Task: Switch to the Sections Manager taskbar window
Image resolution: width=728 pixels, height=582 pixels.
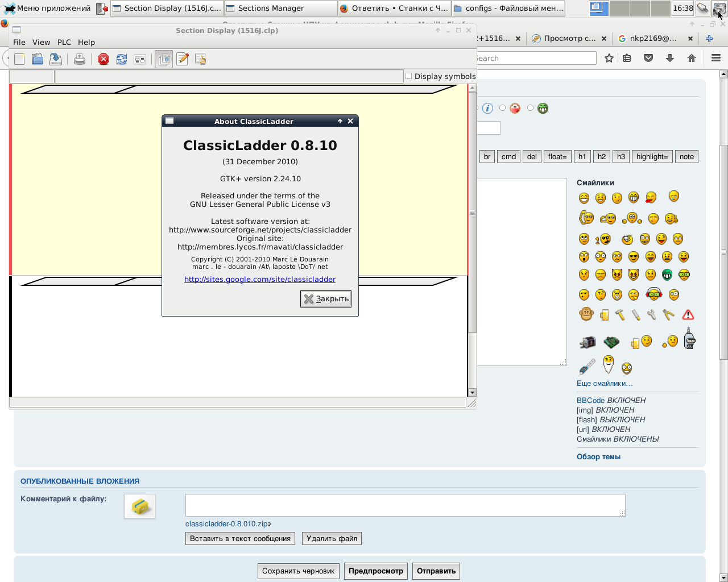Action: click(281, 9)
